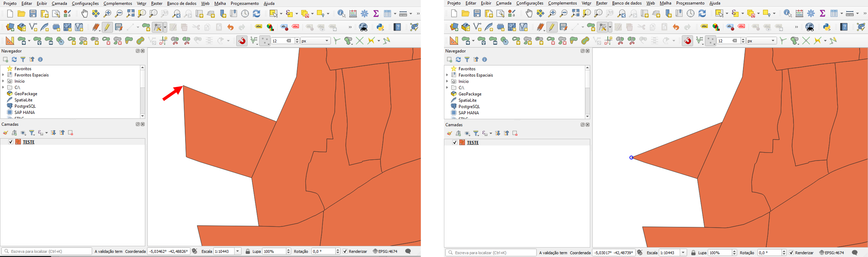The image size is (868, 257).
Task: Open the Processamento menu in right window
Action: [690, 3]
